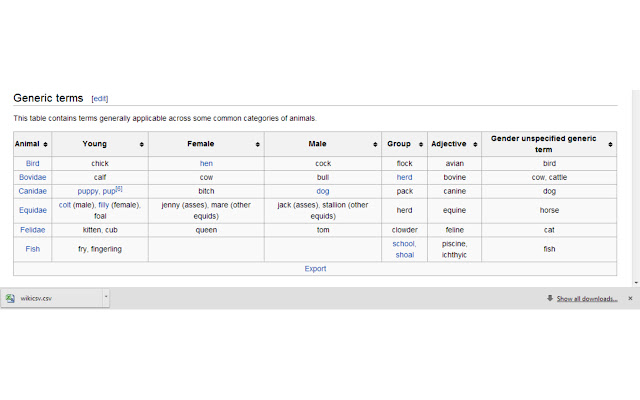Open the Equidae link
The image size is (640, 400).
[x=33, y=210]
